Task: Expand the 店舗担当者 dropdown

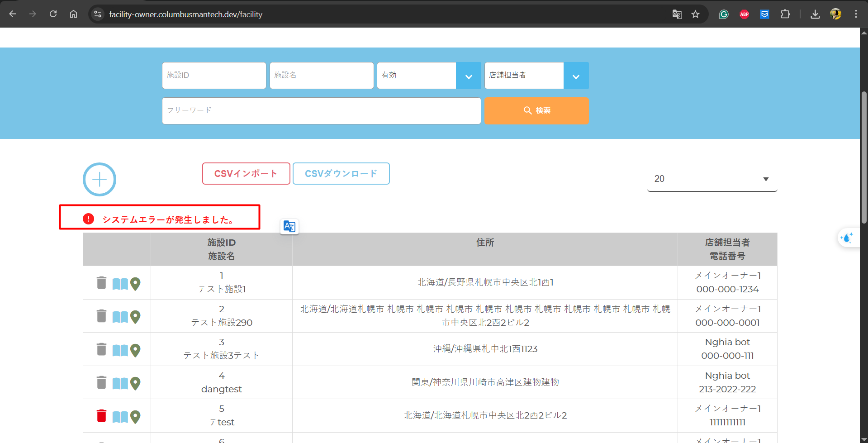Action: (576, 76)
